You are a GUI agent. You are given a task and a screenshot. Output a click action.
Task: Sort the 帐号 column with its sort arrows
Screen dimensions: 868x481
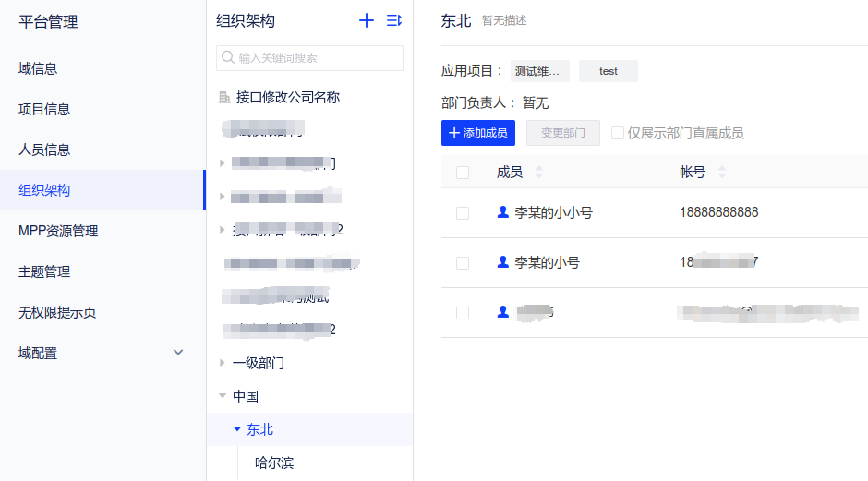click(x=722, y=172)
